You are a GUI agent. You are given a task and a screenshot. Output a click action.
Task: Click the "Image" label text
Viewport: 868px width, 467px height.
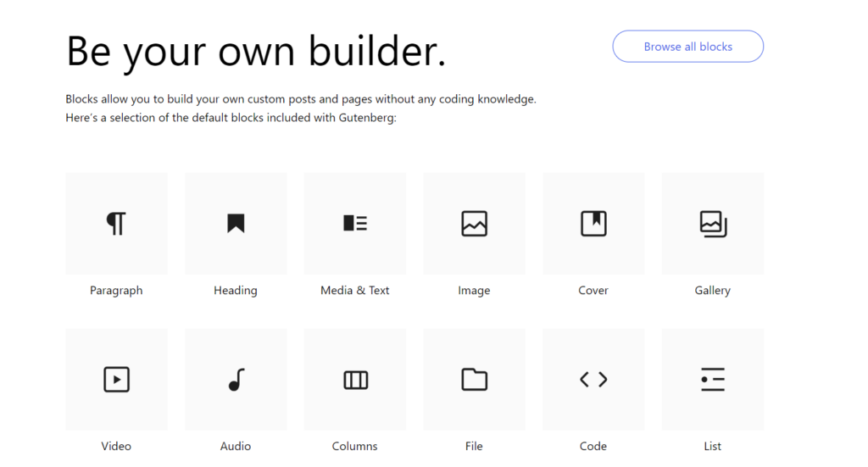pos(475,291)
